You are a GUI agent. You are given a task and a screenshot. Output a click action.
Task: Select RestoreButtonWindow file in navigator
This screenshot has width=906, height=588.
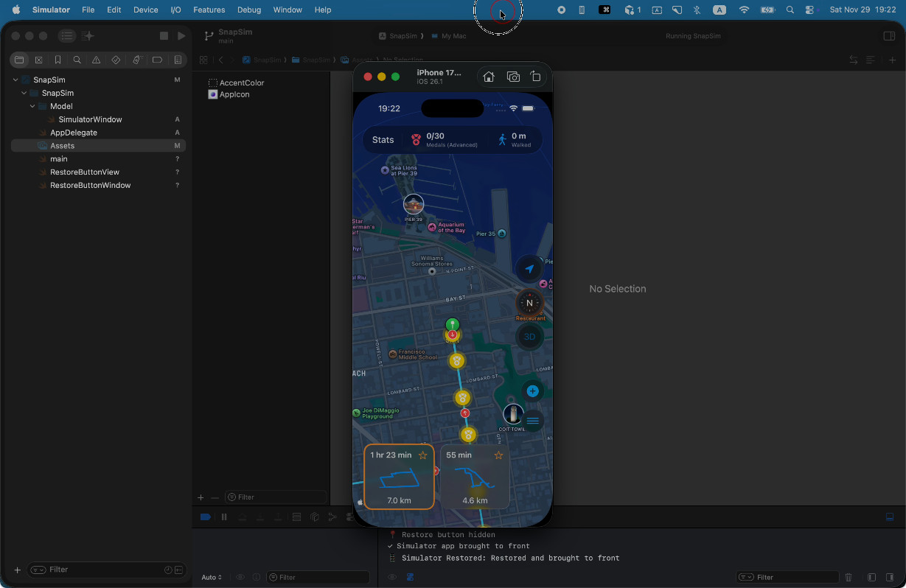pyautogui.click(x=90, y=185)
